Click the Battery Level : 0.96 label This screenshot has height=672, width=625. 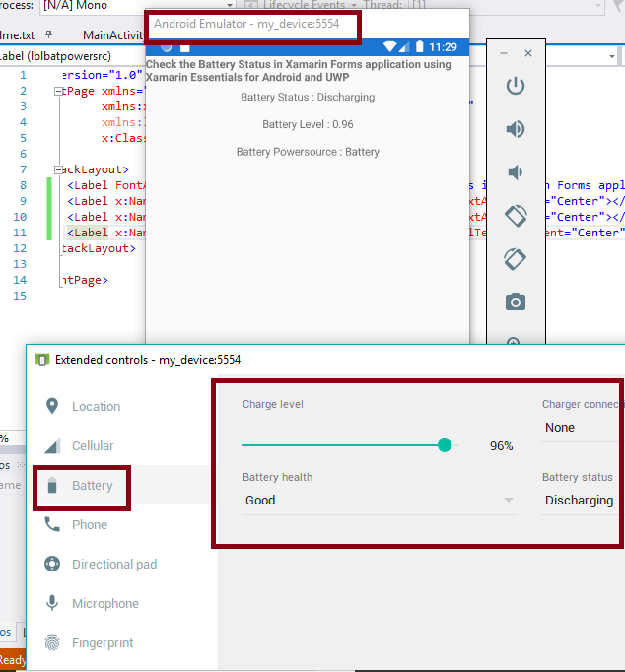(308, 125)
